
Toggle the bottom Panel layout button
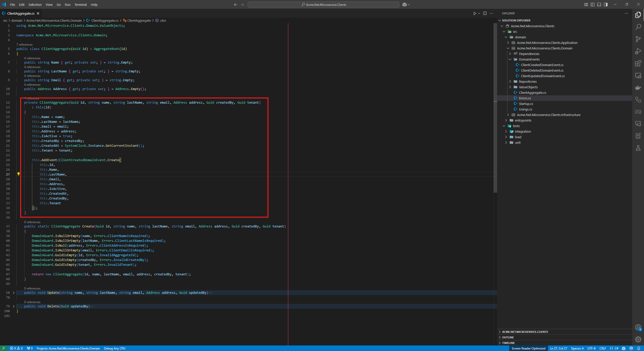(599, 5)
